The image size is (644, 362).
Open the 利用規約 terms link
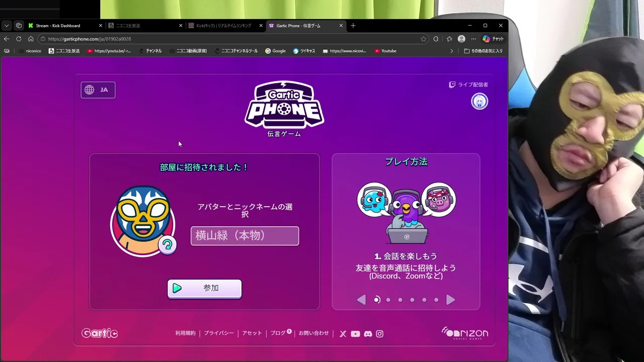coord(185,333)
